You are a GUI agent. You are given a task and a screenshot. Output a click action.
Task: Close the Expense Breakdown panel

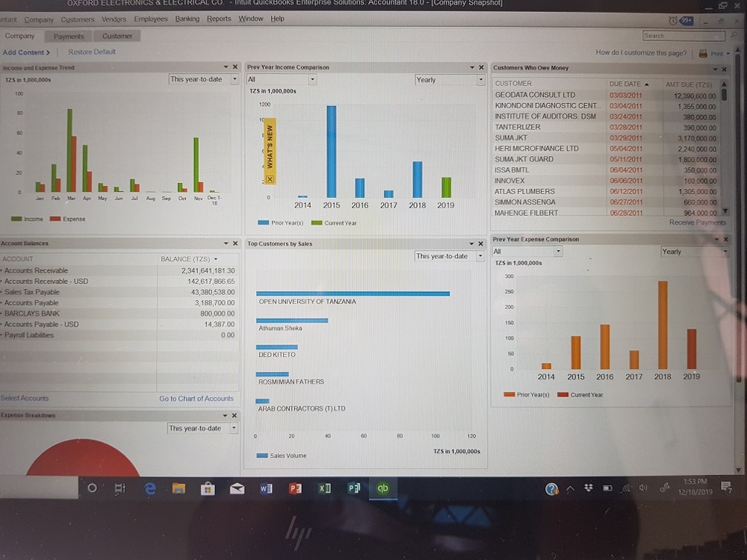pyautogui.click(x=235, y=415)
